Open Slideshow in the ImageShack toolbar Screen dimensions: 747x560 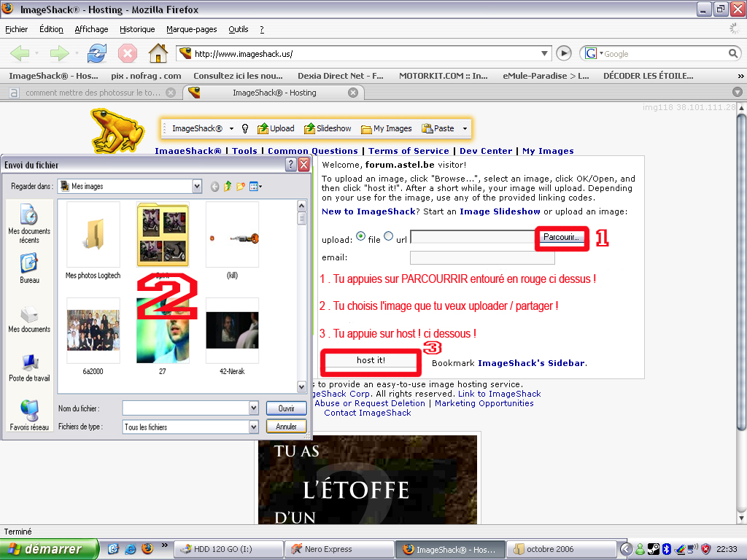328,128
